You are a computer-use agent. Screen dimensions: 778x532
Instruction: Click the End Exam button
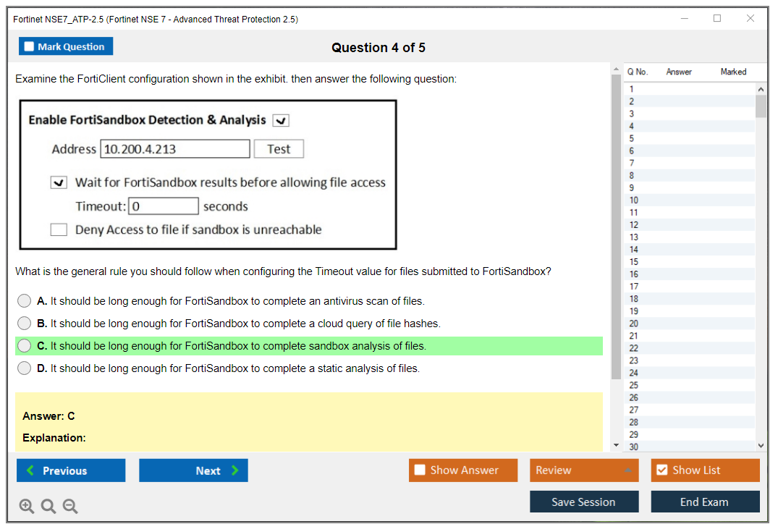point(704,502)
